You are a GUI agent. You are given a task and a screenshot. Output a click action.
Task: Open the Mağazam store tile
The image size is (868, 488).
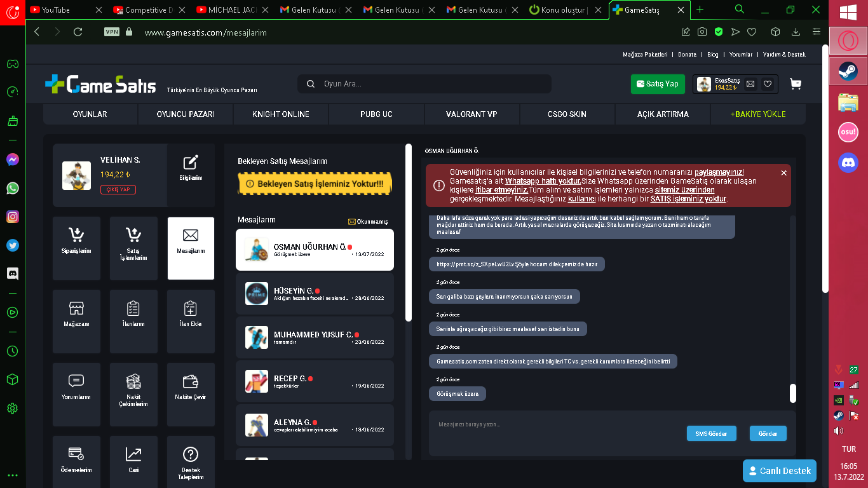pyautogui.click(x=76, y=322)
